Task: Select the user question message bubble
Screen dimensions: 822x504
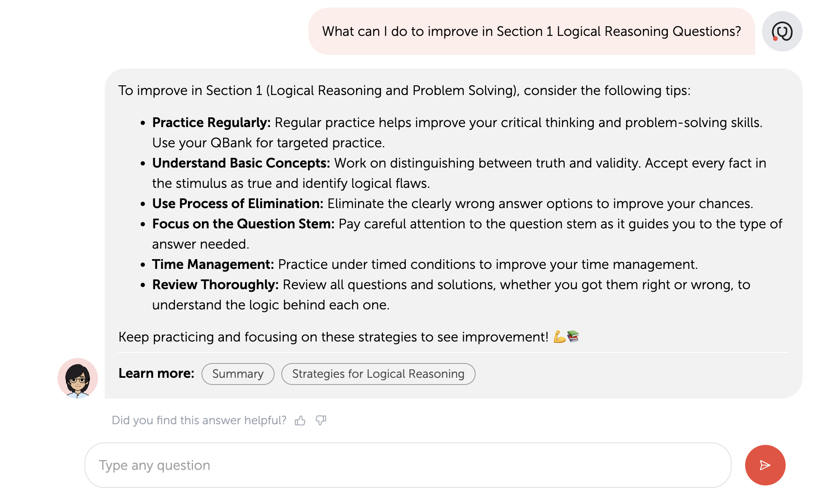Action: (x=531, y=31)
